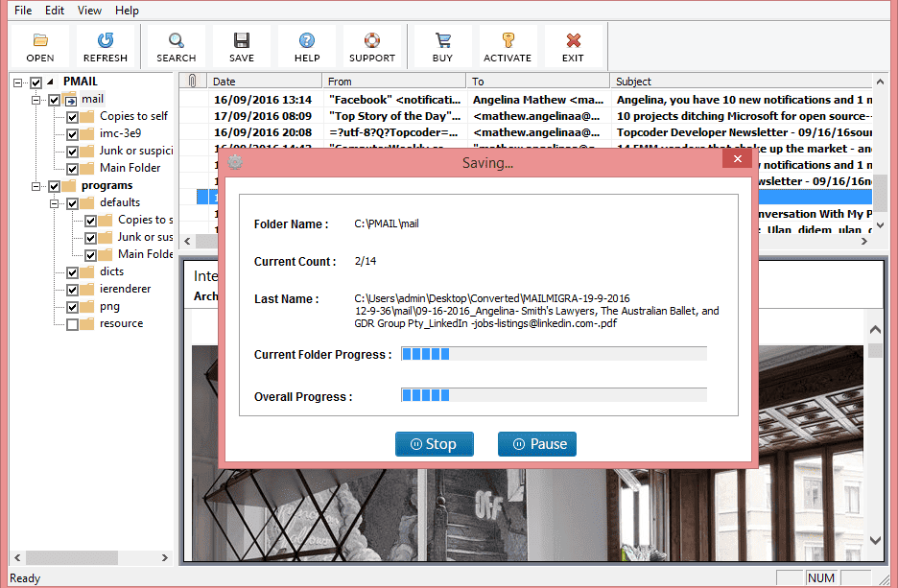Open the View menu
The height and width of the screenshot is (588, 898).
click(x=90, y=11)
